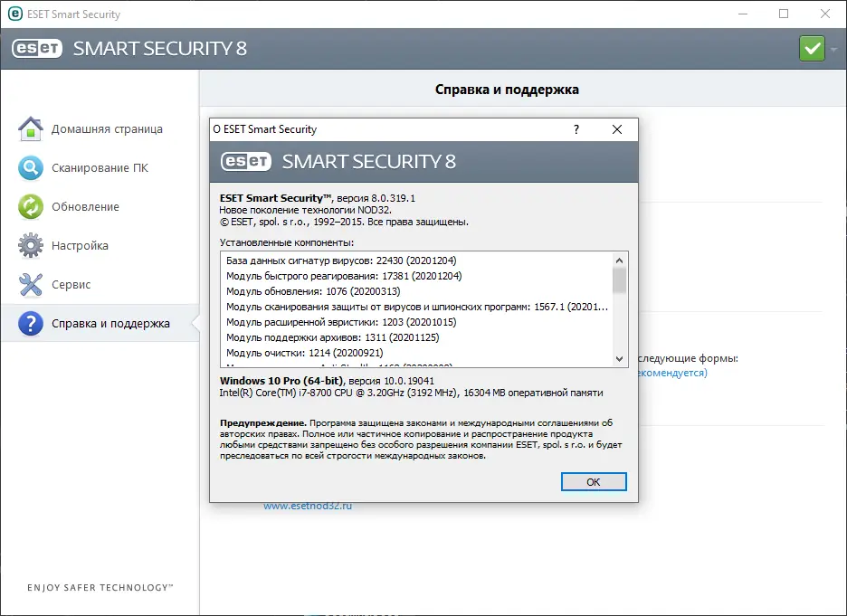
Task: Open the Настройка gear icon
Action: click(31, 245)
